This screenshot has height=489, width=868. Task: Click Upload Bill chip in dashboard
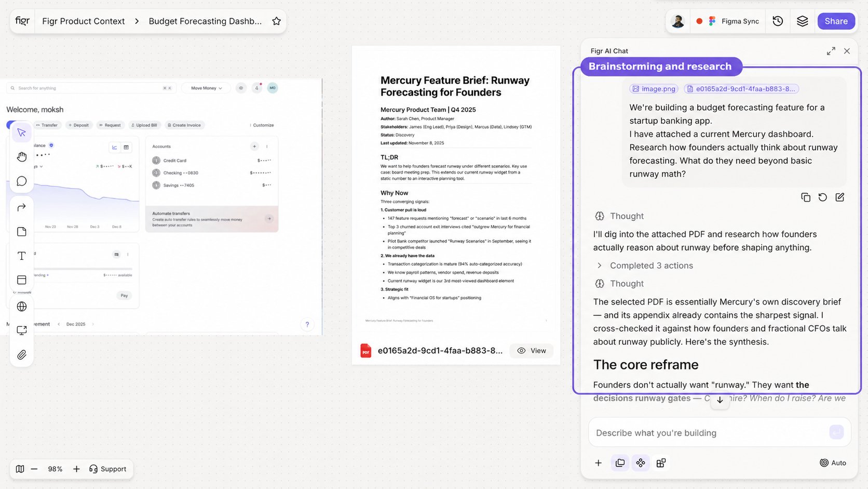[x=144, y=125]
